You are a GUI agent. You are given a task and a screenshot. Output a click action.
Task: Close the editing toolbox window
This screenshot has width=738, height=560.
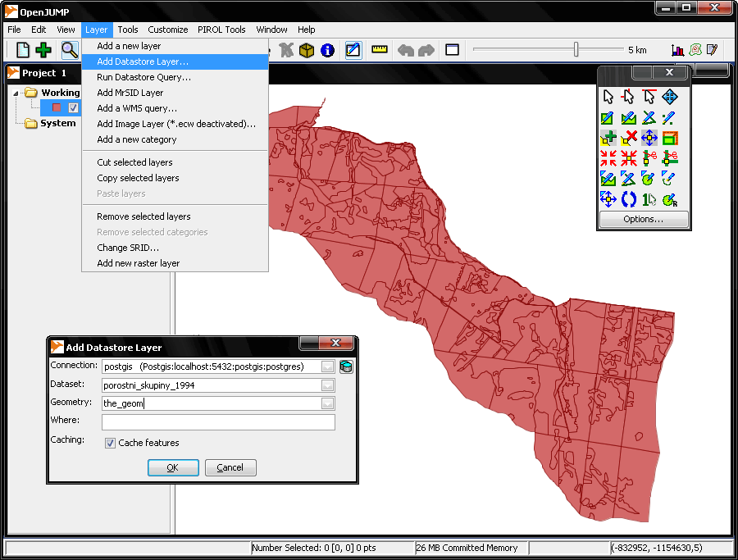pyautogui.click(x=669, y=72)
